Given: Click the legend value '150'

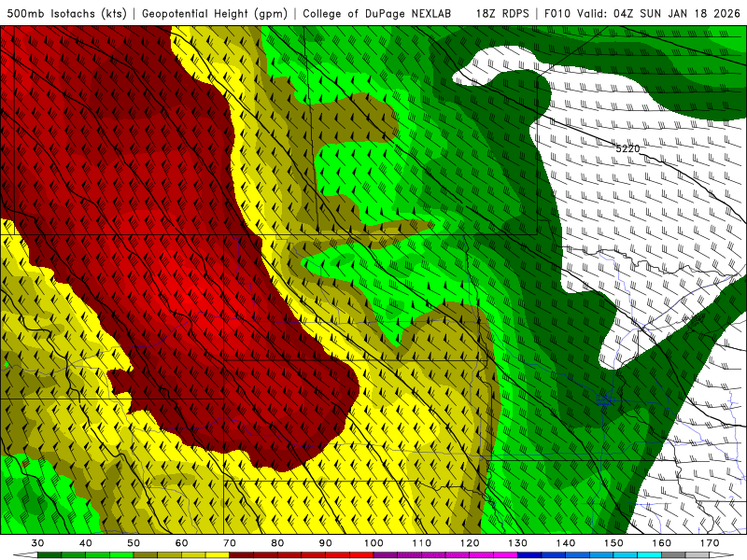Looking at the screenshot, I should click(613, 543).
